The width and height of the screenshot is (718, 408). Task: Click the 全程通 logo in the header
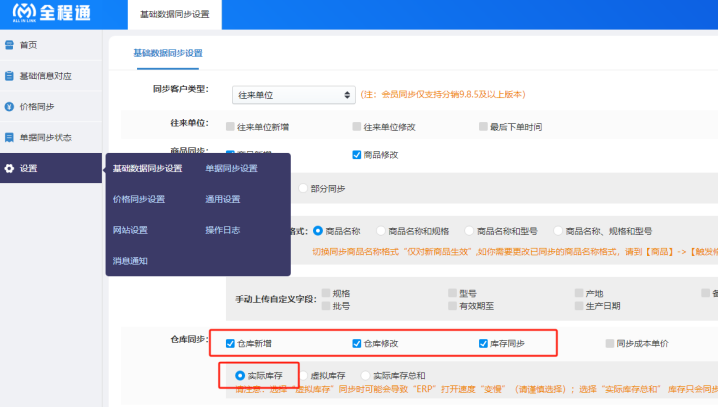[51, 13]
